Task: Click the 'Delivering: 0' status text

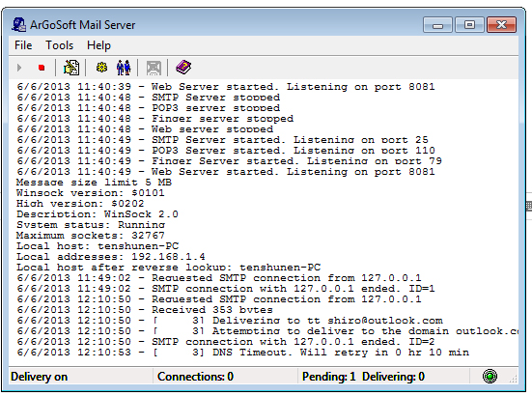Action: pyautogui.click(x=393, y=377)
